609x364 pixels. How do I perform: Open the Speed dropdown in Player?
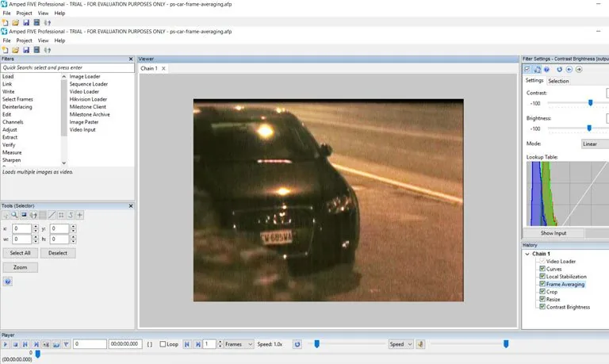[x=400, y=344]
